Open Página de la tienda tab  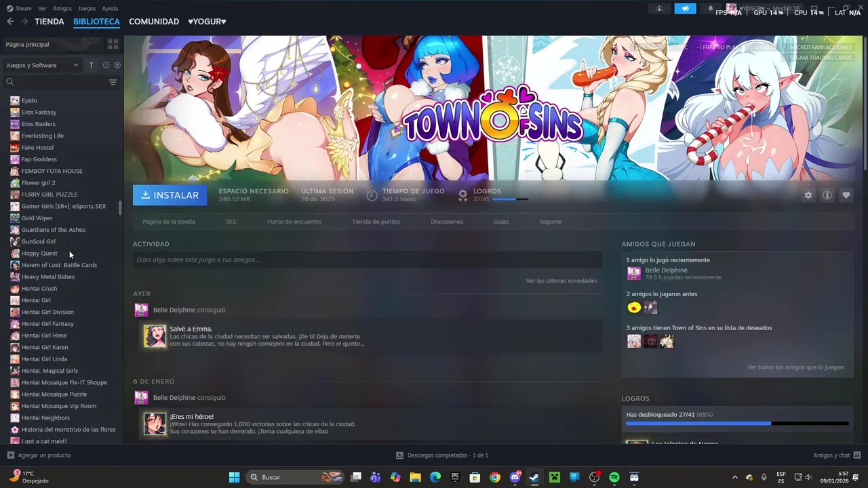point(169,222)
